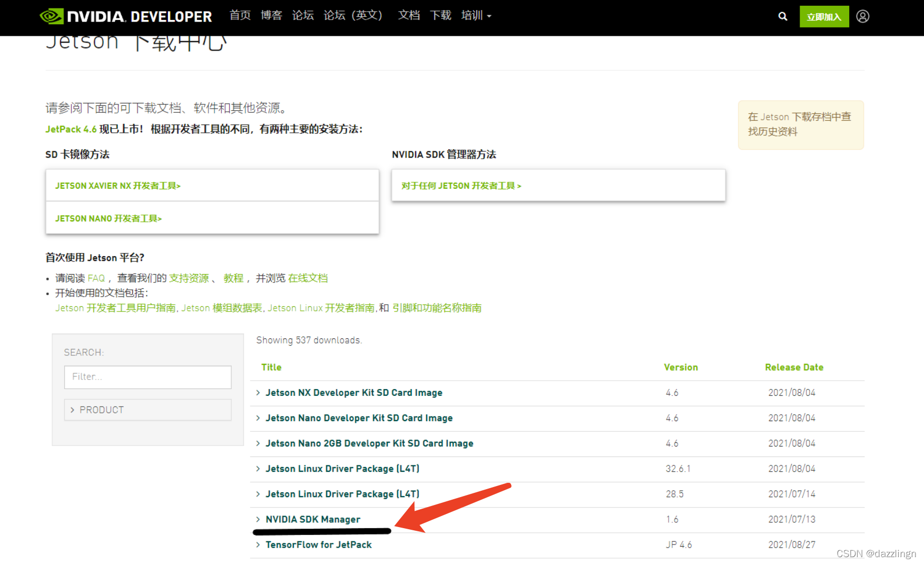Screen dimensions: 924x564
Task: Click the NVIDIA SDK Manager title
Action: (x=313, y=519)
